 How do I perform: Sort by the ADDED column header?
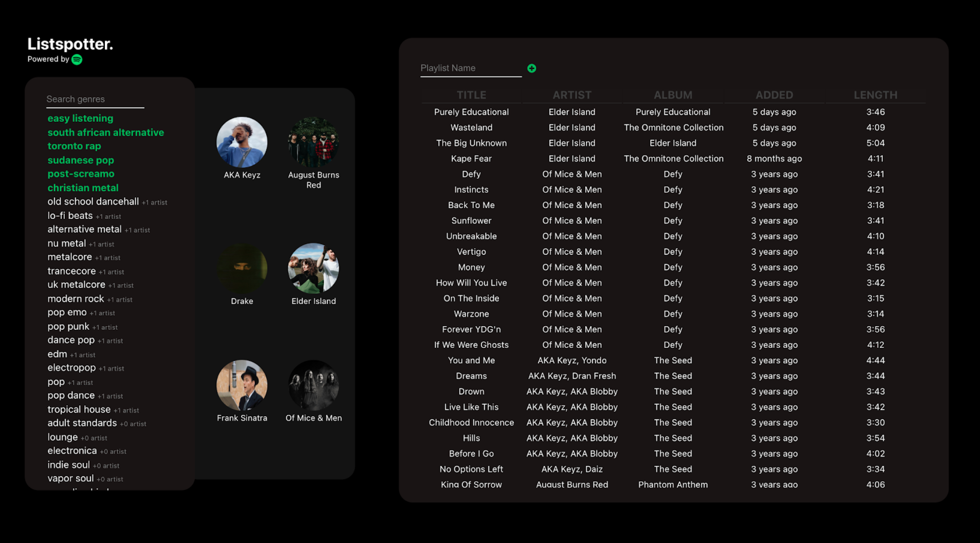coord(774,95)
